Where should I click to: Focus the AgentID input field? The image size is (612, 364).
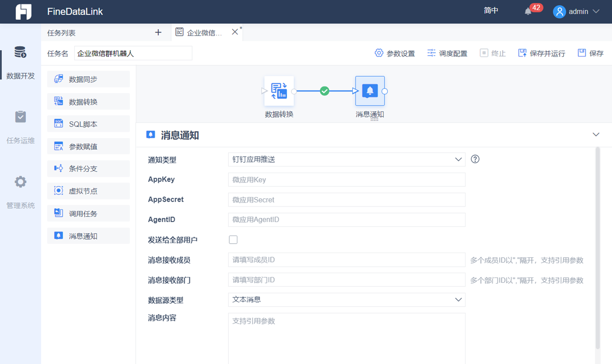click(x=346, y=220)
